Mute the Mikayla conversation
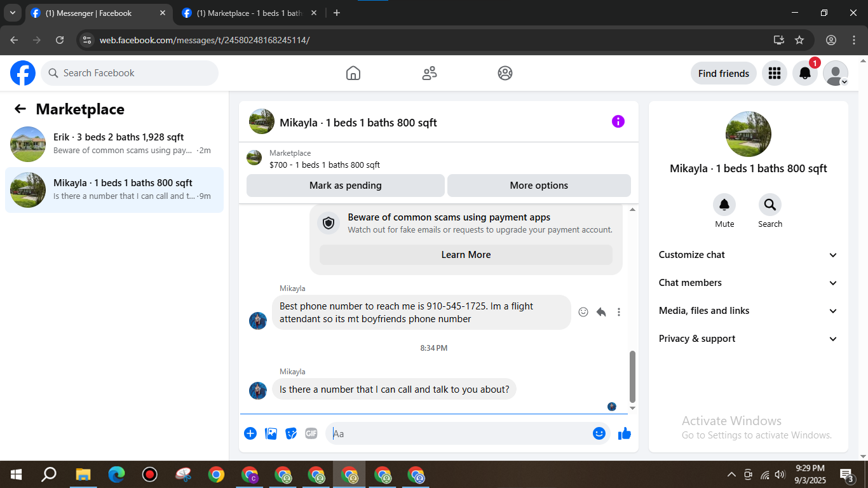Viewport: 868px width, 488px height. (x=724, y=205)
